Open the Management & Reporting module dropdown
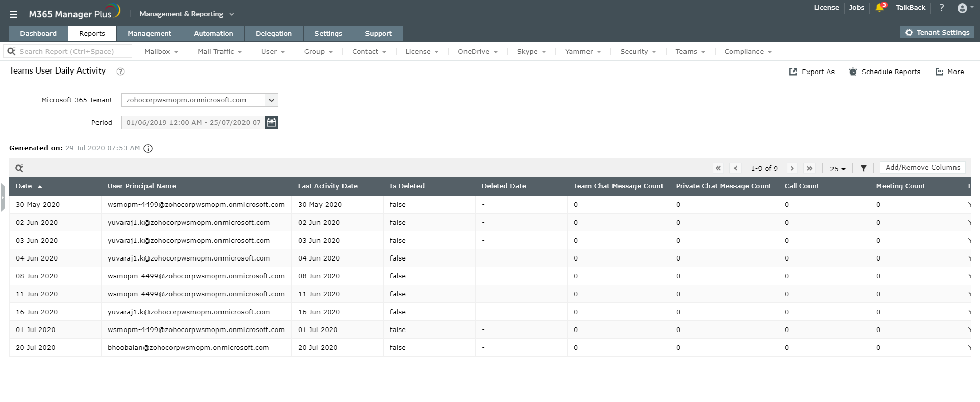Screen dimensions: 980x402 (186, 14)
